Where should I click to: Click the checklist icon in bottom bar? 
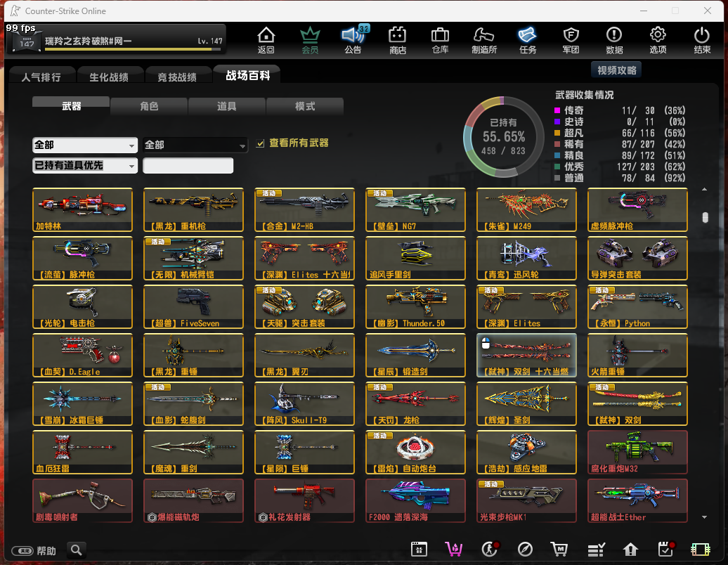(x=596, y=550)
